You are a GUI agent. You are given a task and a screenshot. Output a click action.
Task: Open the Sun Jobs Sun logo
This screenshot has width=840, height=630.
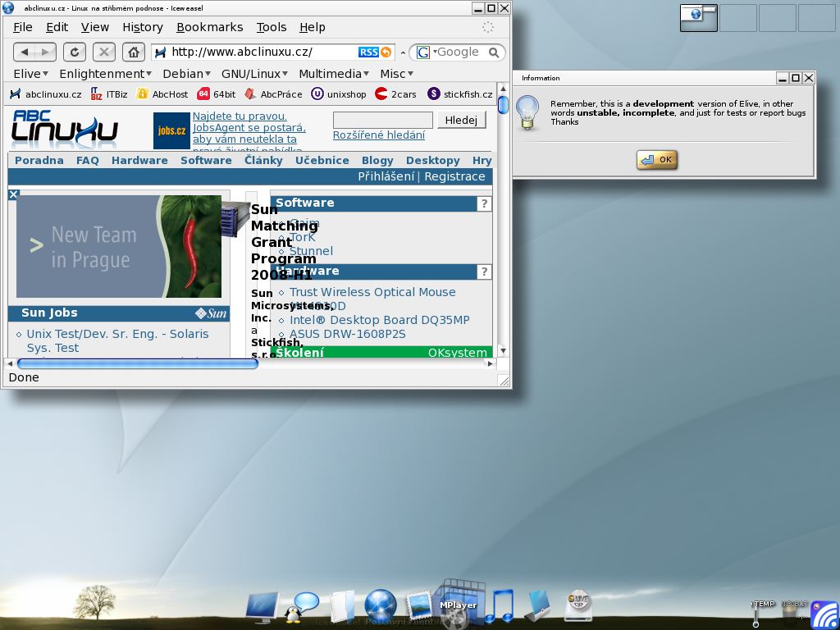[x=211, y=313]
